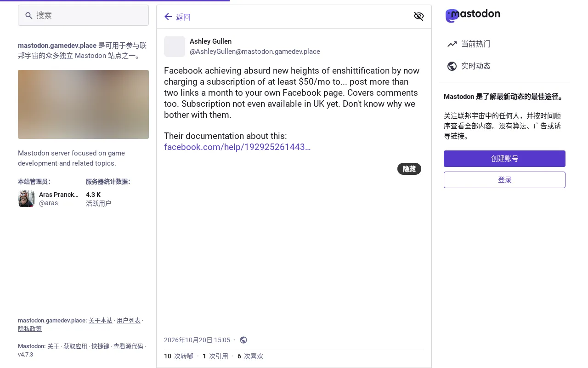The image size is (588, 368).
Task: Open 关于本站 link
Action: (101, 321)
